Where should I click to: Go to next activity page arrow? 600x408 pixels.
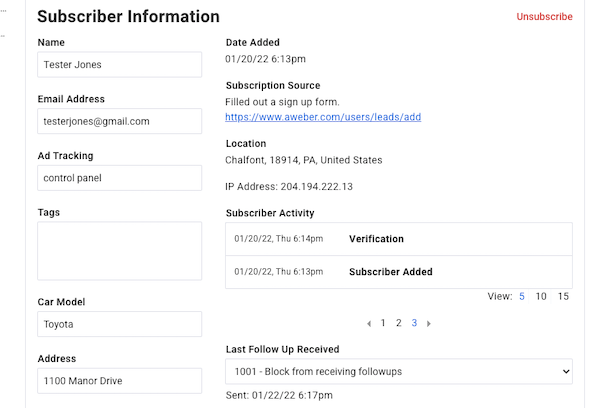pos(429,323)
